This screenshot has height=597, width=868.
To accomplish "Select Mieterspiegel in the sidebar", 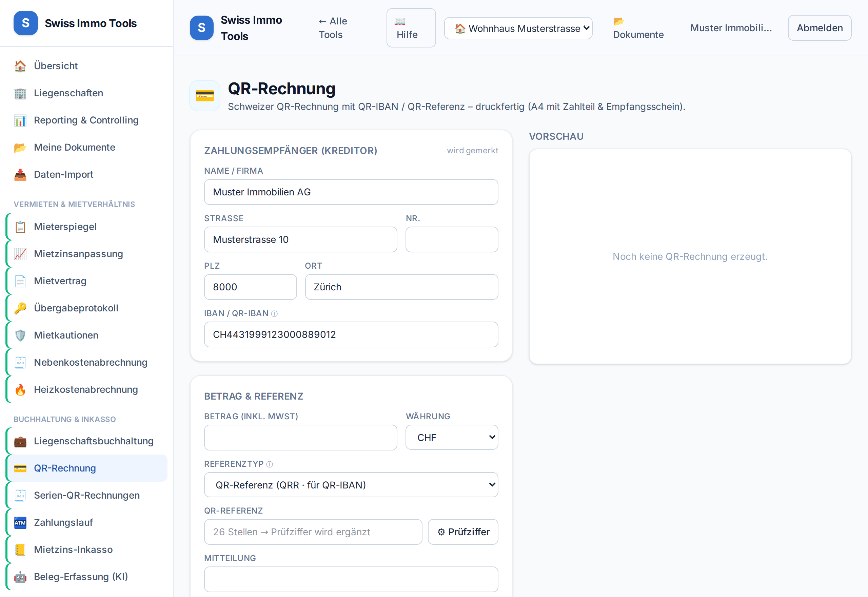I will point(86,227).
